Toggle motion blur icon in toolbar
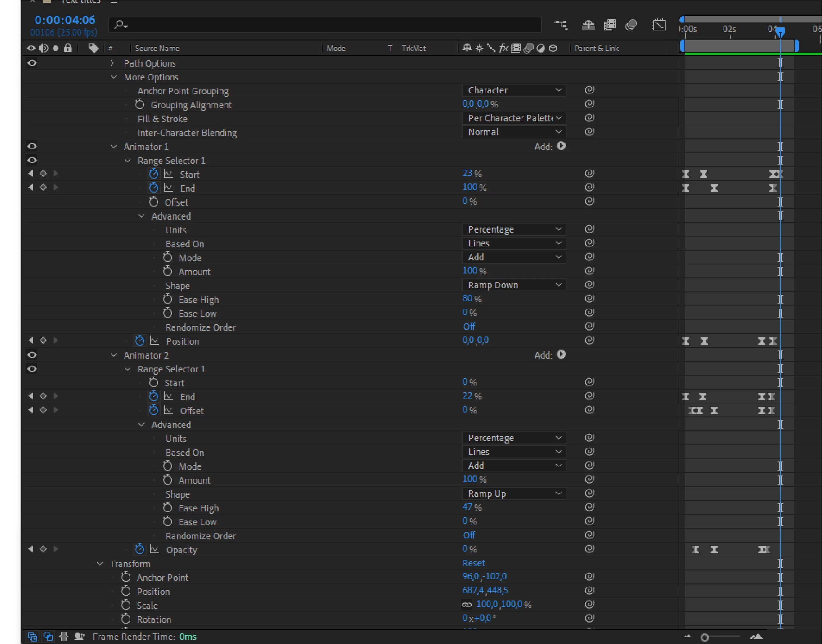This screenshot has width=822, height=644. (x=631, y=25)
